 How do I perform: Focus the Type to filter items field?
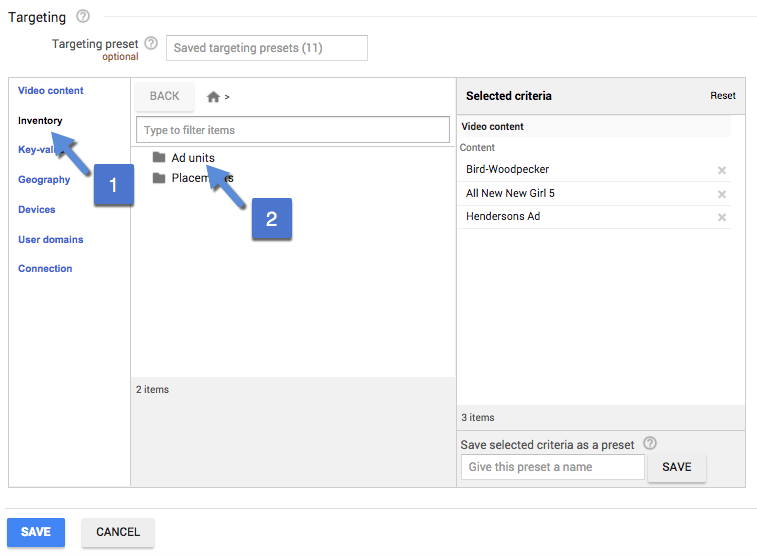(293, 130)
